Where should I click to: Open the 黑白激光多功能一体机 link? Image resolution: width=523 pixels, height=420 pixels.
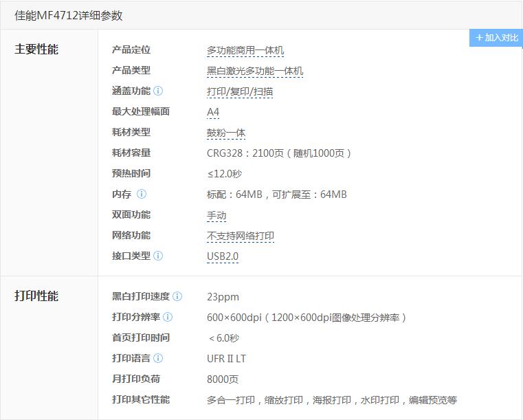tap(255, 71)
